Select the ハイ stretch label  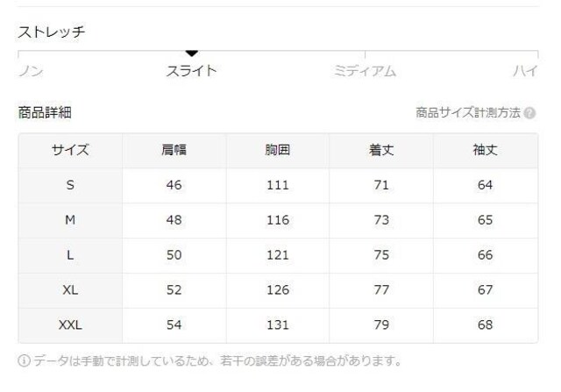526,71
